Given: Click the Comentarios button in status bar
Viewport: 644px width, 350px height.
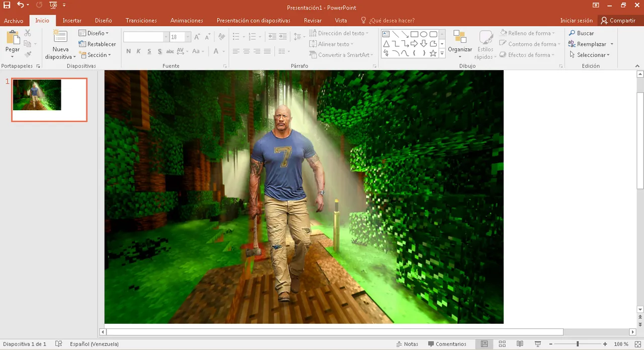Looking at the screenshot, I should [447, 344].
